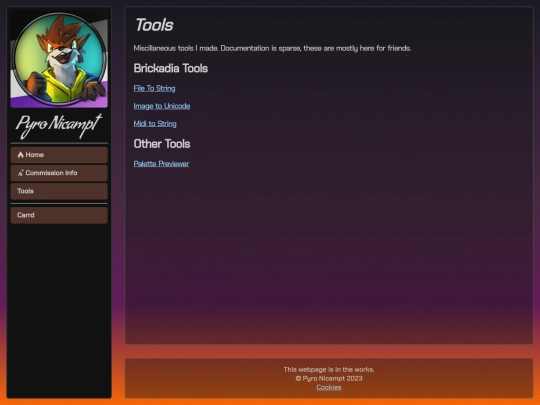Click the Tools page title heading
Viewport: 540px width, 405px height.
point(154,25)
